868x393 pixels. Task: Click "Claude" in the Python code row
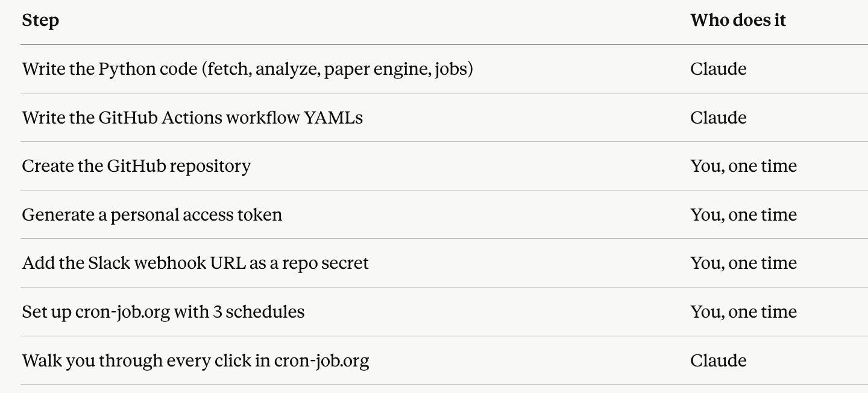(x=719, y=69)
